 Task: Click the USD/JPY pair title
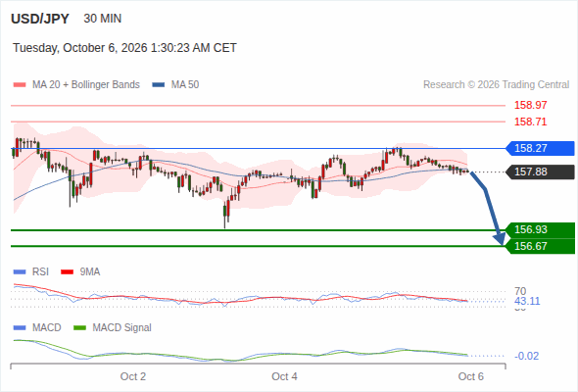click(40, 19)
